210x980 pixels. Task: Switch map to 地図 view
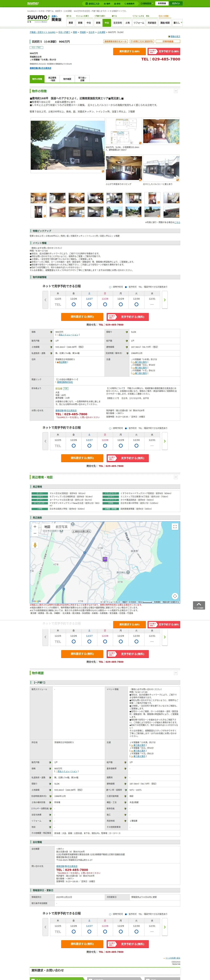[x=47, y=527]
